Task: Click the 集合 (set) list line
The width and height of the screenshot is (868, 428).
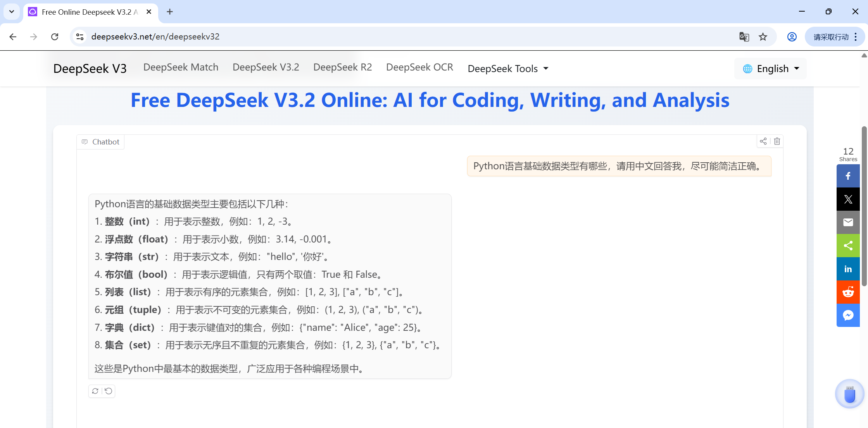Action: point(269,345)
